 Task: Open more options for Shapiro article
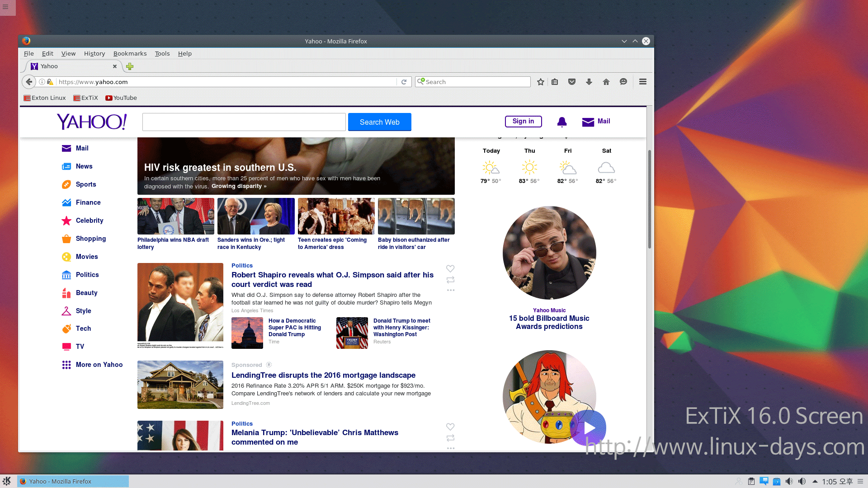(x=451, y=290)
